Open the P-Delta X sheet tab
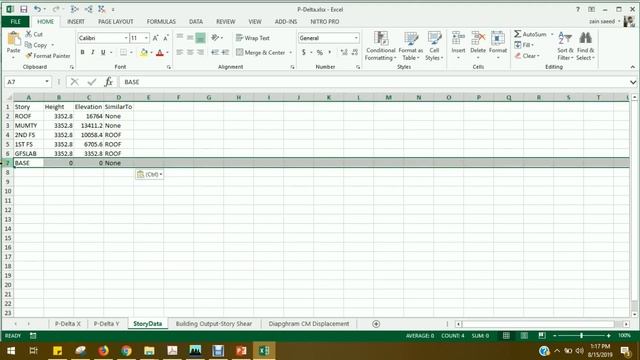Image resolution: width=640 pixels, height=360 pixels. (x=68, y=324)
